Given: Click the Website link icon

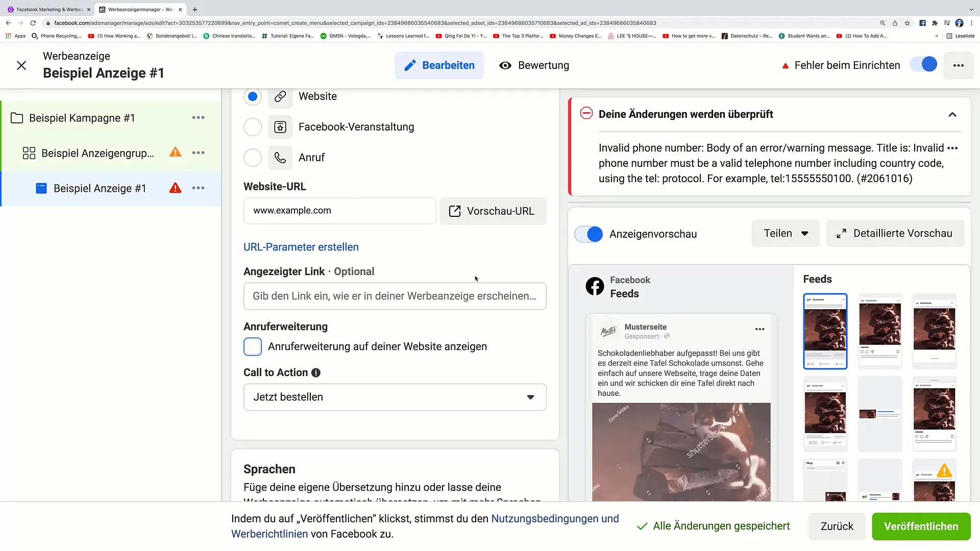Looking at the screenshot, I should click(280, 96).
